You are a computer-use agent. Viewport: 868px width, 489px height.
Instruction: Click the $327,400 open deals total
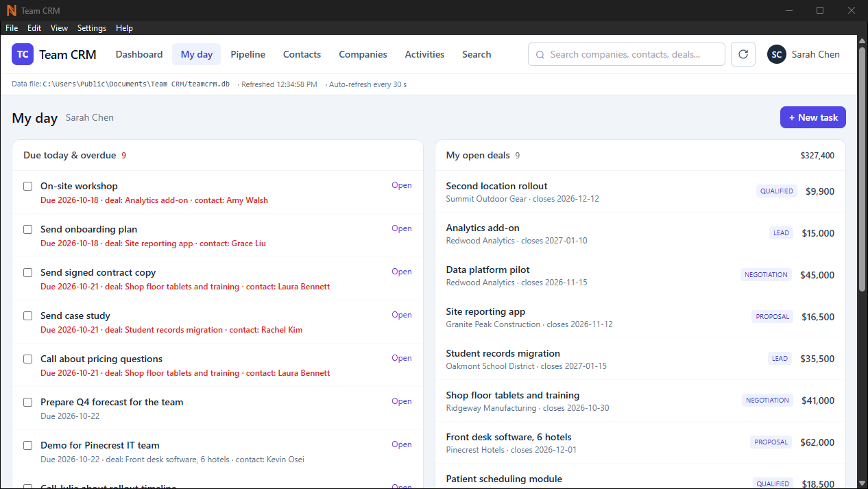tap(817, 156)
